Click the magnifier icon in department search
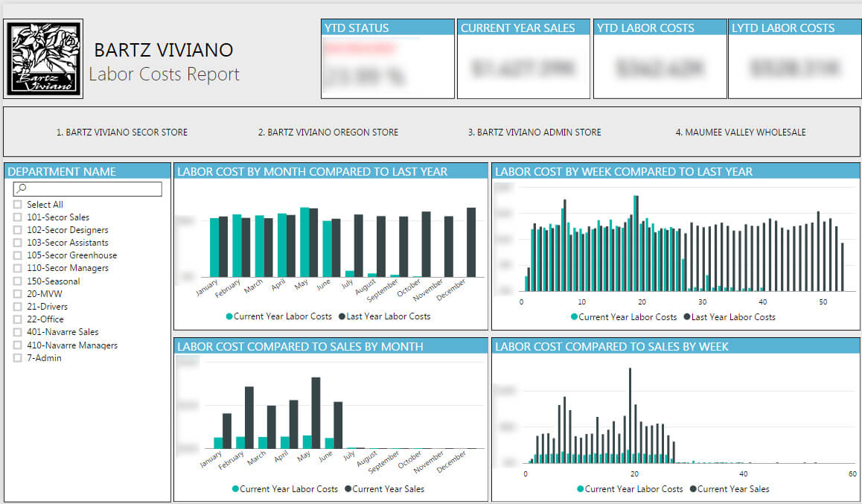The height and width of the screenshot is (504, 862). [x=22, y=188]
